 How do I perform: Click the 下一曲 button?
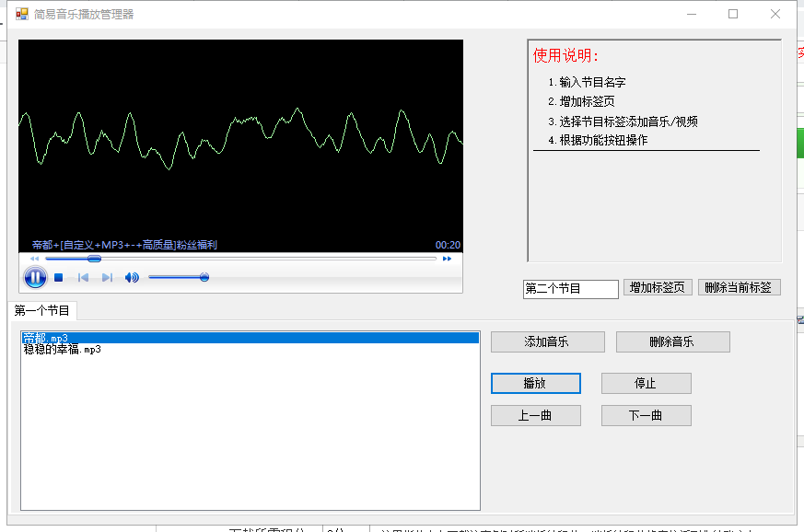tap(647, 416)
